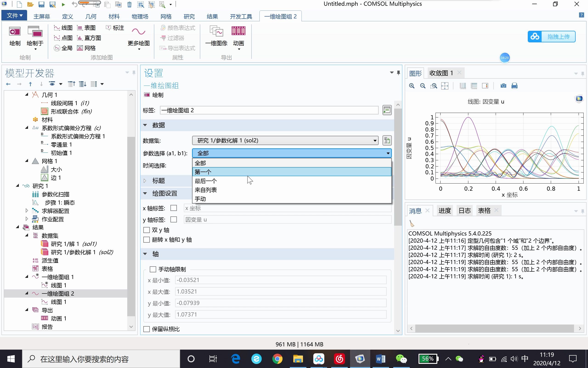Switch to the 收敛图 1 tab
This screenshot has width=588, height=368.
441,73
